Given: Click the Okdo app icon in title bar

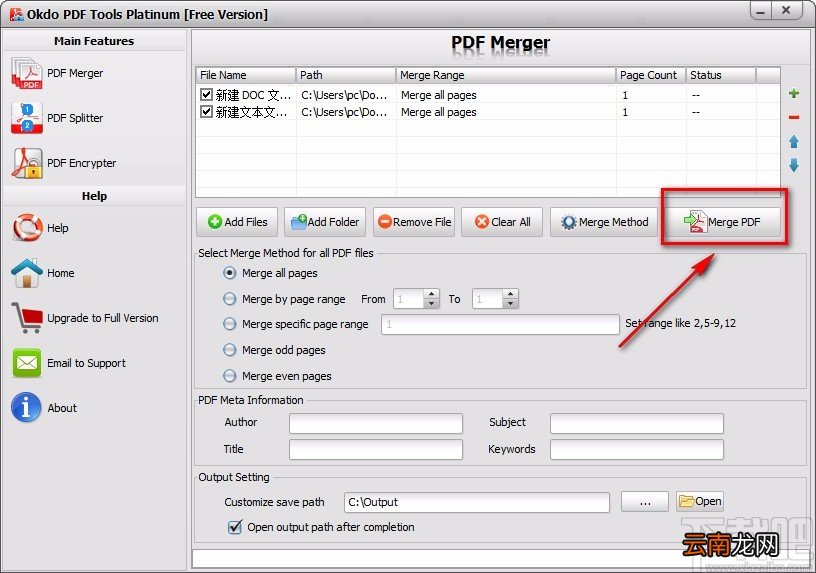Looking at the screenshot, I should point(17,14).
